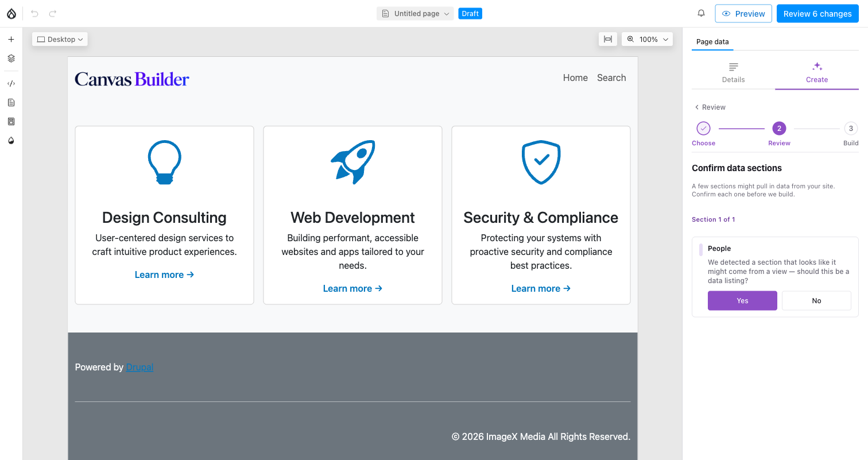868x460 pixels.
Task: Select the Web Development heading
Action: (352, 218)
